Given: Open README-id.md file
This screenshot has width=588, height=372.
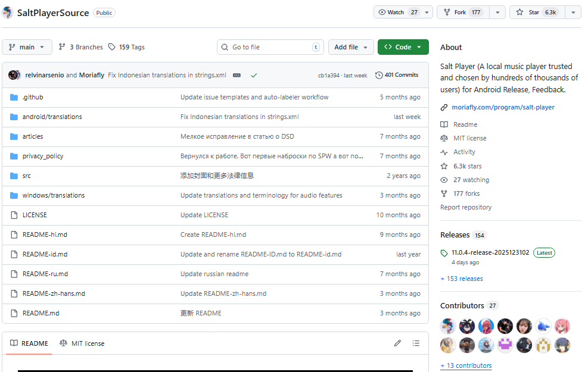Looking at the screenshot, I should [x=45, y=254].
